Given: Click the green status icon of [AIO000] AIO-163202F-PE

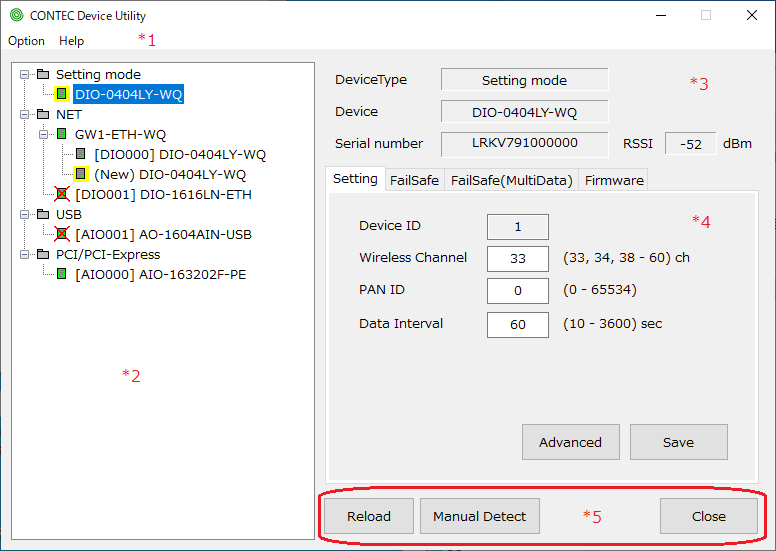Looking at the screenshot, I should pyautogui.click(x=62, y=274).
